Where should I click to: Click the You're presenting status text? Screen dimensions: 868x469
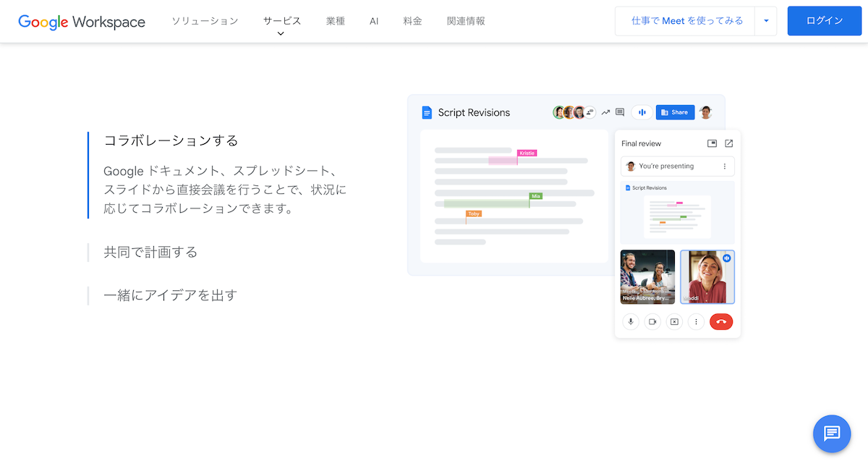(666, 166)
